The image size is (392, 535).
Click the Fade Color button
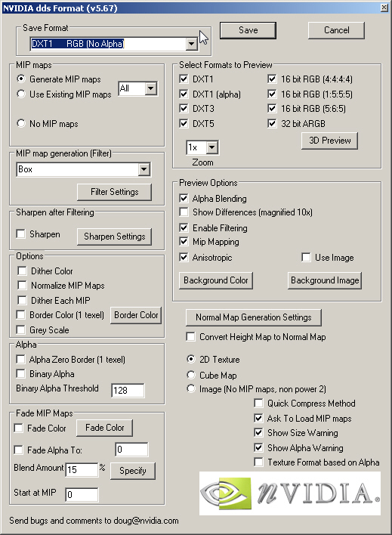point(104,428)
